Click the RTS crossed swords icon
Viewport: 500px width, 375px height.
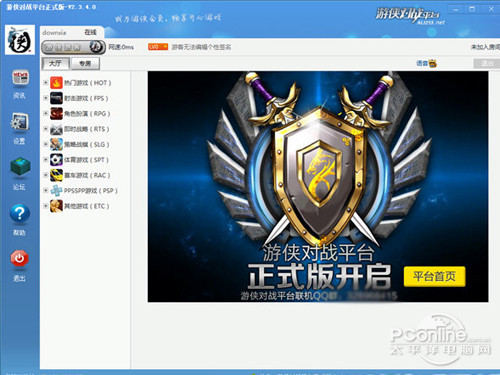click(x=56, y=129)
